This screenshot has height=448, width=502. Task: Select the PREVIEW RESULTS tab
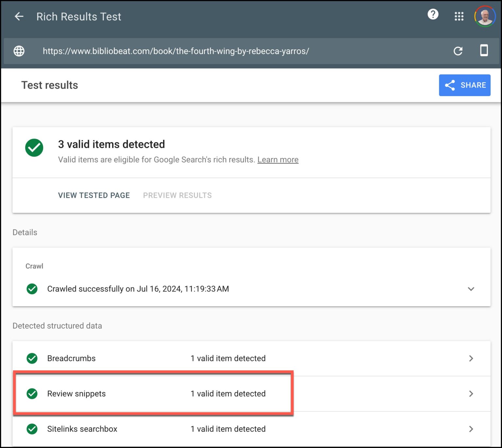coord(177,195)
